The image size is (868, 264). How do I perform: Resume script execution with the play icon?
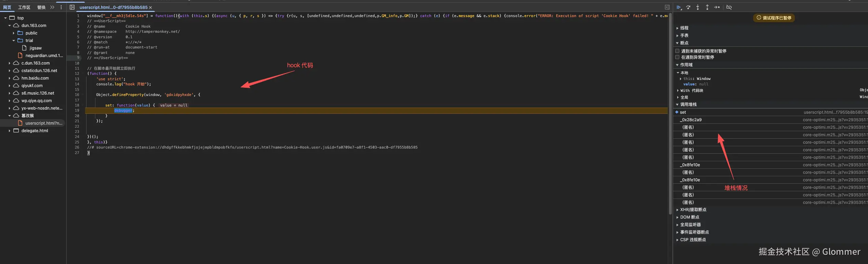[x=679, y=7]
